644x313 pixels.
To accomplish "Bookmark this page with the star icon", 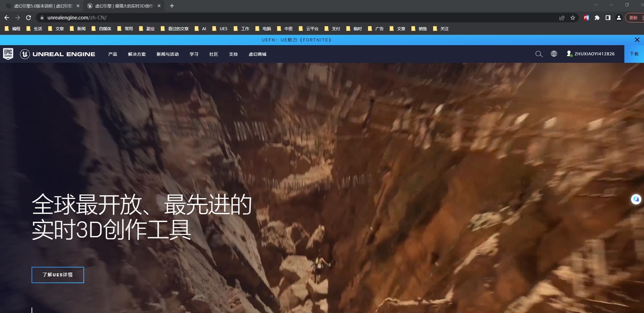I will click(573, 17).
